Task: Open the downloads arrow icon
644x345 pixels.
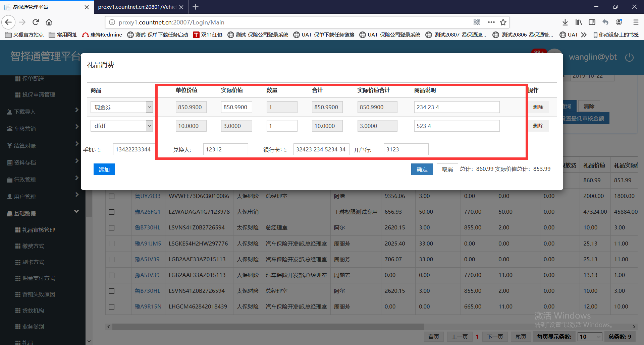Action: coord(565,22)
